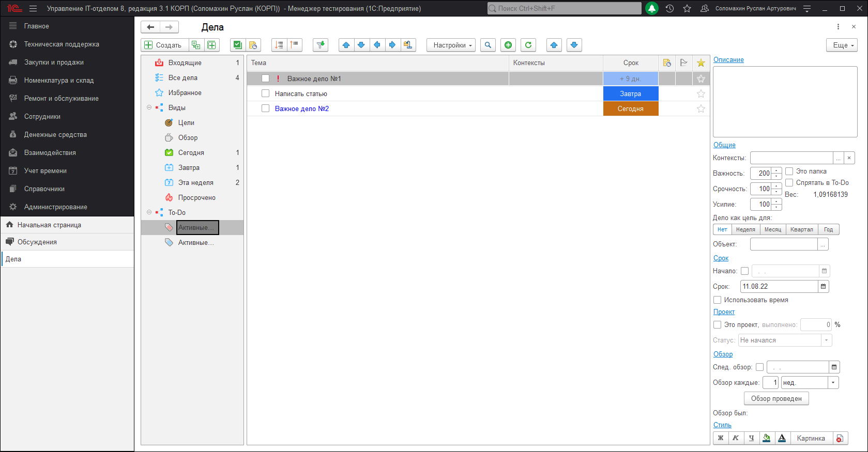Click the Срок date input field

coord(779,286)
